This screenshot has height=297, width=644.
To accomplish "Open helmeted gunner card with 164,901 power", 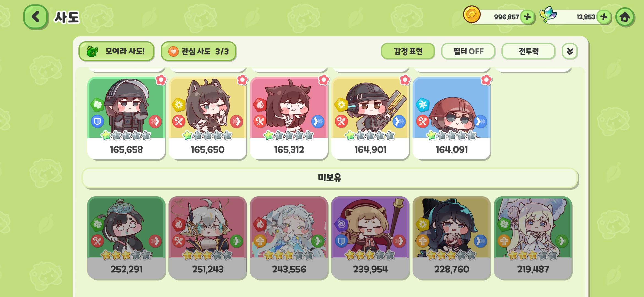I will [370, 119].
